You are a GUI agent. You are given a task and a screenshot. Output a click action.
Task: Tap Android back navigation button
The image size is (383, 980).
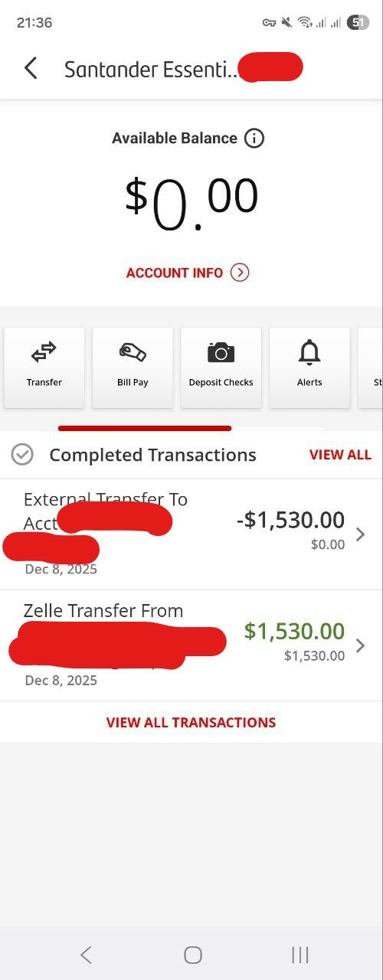(x=86, y=954)
